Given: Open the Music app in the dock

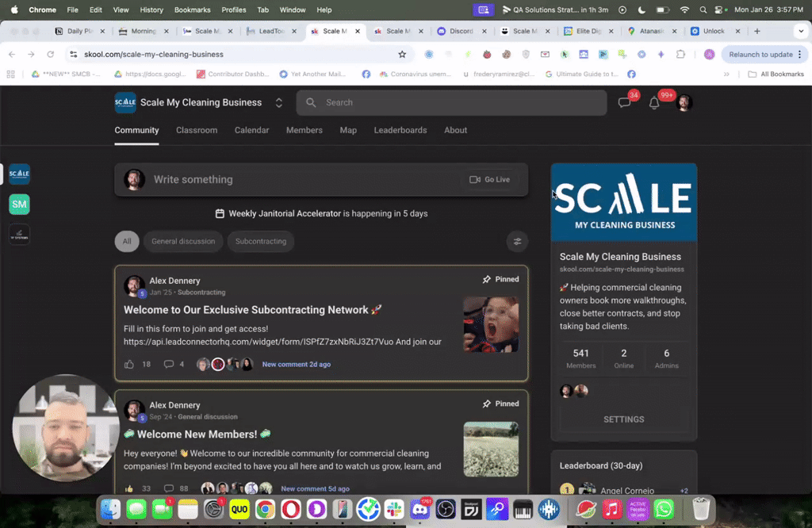Looking at the screenshot, I should (x=612, y=509).
